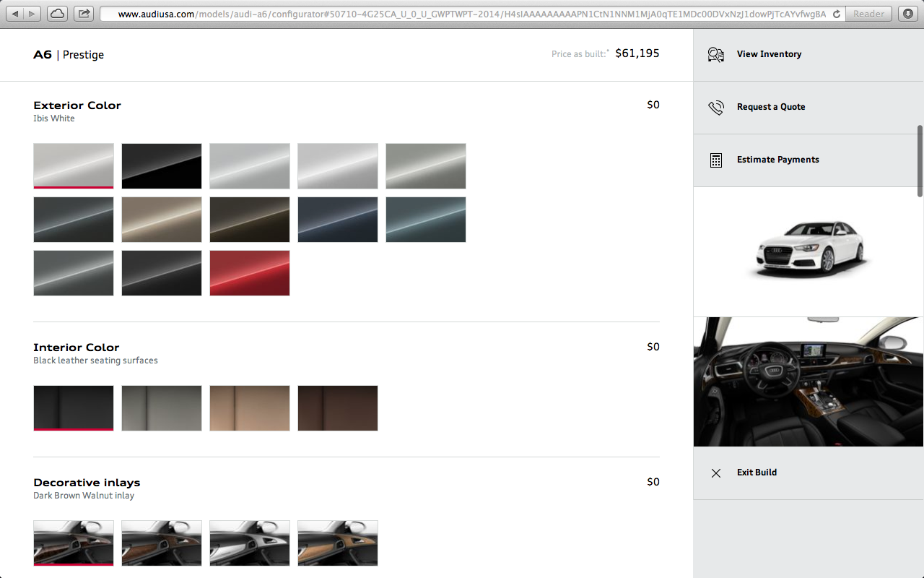Focus the audiusa.com address bar
Image resolution: width=924 pixels, height=578 pixels.
pos(473,14)
